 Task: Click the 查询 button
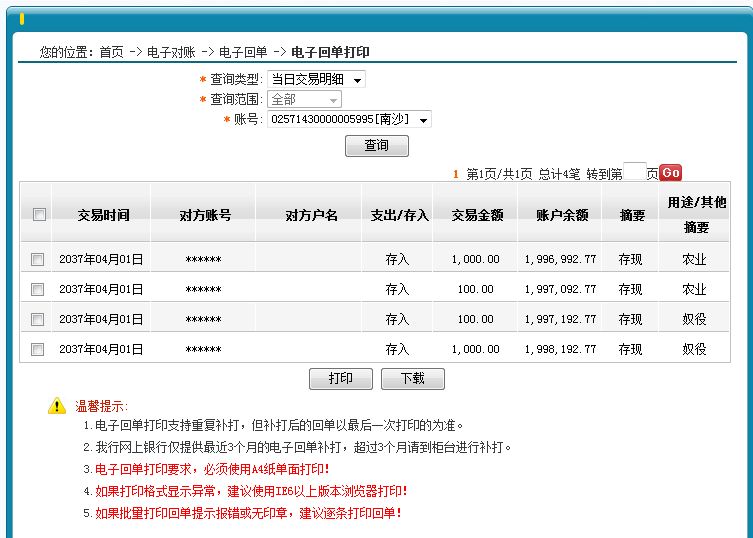376,146
